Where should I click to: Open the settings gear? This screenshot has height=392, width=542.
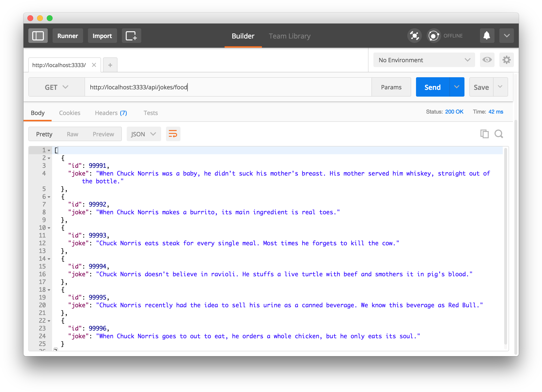coord(506,60)
